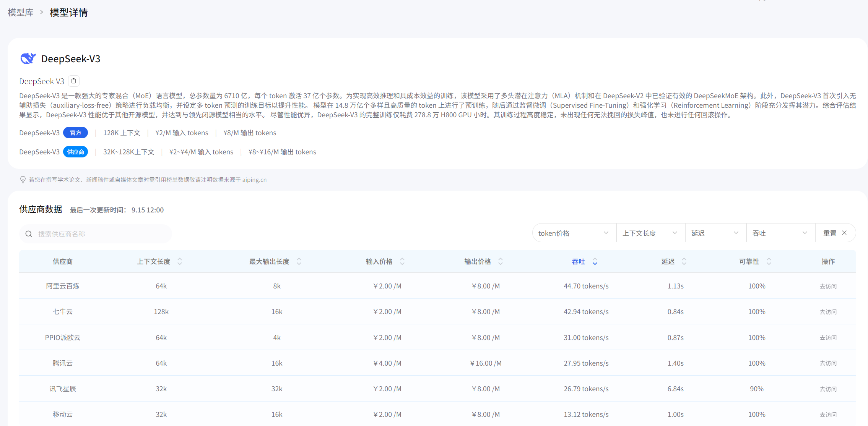Select the 讯飞星辰 supplier name
This screenshot has width=868, height=426.
(63, 389)
